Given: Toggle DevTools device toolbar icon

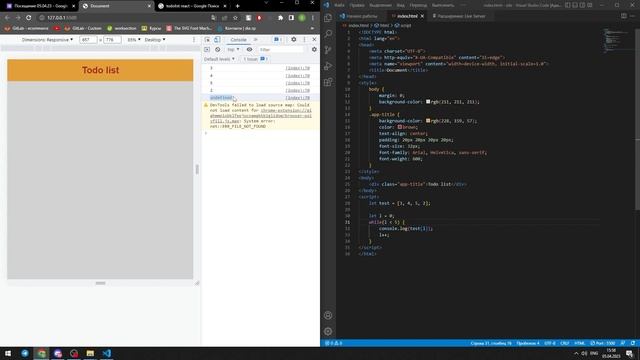Looking at the screenshot, I should coord(217,40).
